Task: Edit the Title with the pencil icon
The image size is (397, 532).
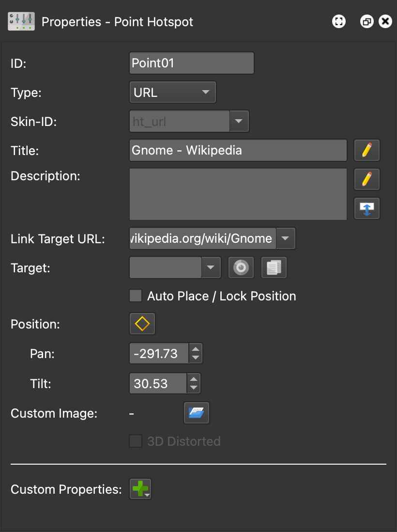Action: (x=366, y=150)
